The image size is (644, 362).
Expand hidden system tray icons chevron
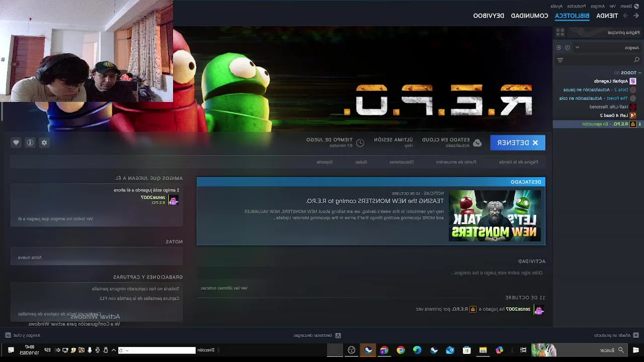point(114,350)
